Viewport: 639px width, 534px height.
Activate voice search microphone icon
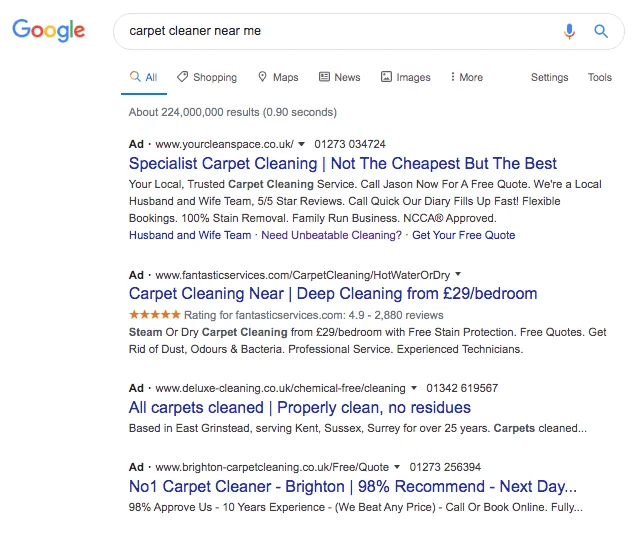(x=569, y=31)
